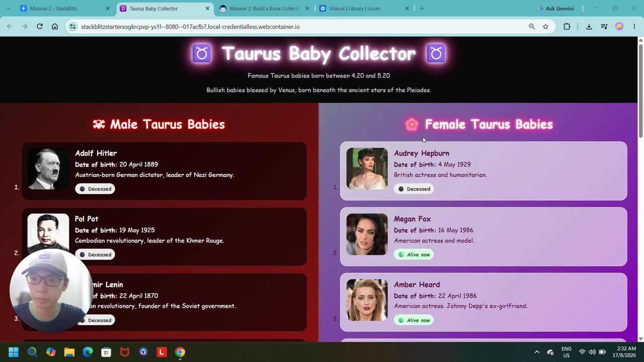
Task: Close the Build a Book Collection tab
Action: point(307,9)
